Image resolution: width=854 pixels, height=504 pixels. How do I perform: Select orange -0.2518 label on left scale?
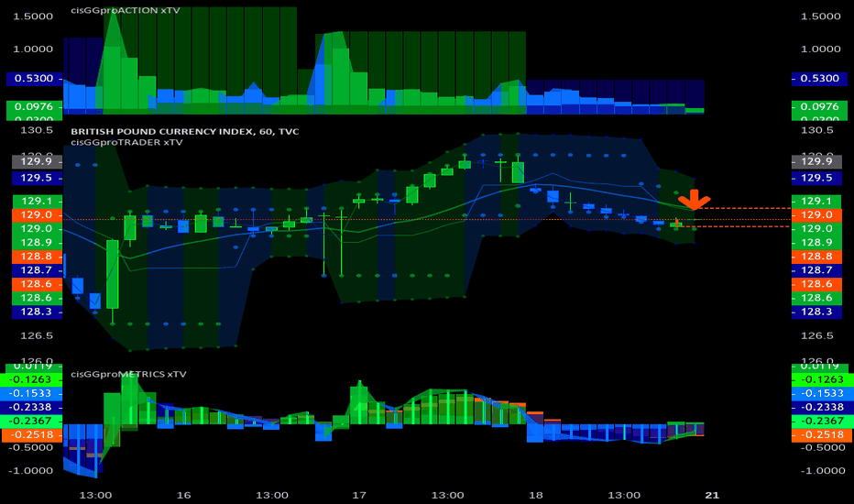click(x=32, y=434)
